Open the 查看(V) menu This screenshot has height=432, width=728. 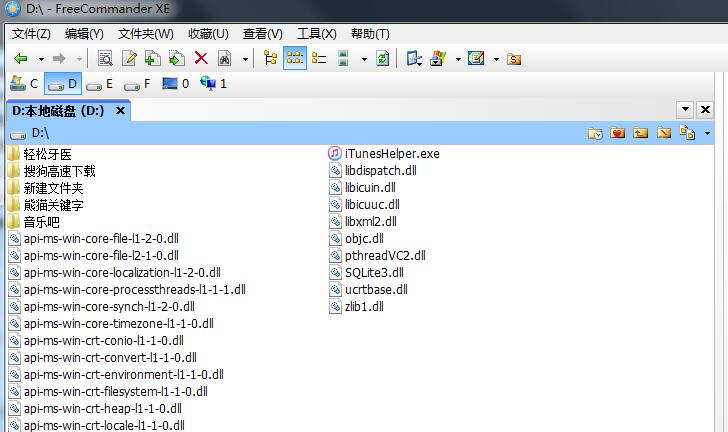pos(262,34)
